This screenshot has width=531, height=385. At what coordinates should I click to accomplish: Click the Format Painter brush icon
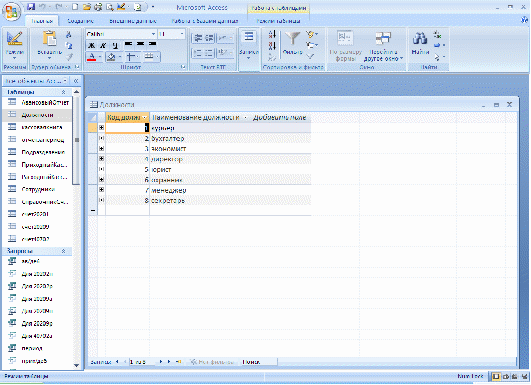click(x=69, y=57)
